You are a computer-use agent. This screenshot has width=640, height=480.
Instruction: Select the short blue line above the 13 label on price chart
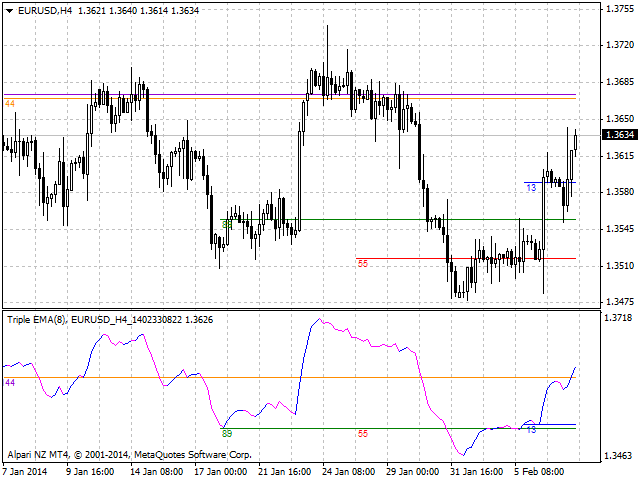coord(550,182)
